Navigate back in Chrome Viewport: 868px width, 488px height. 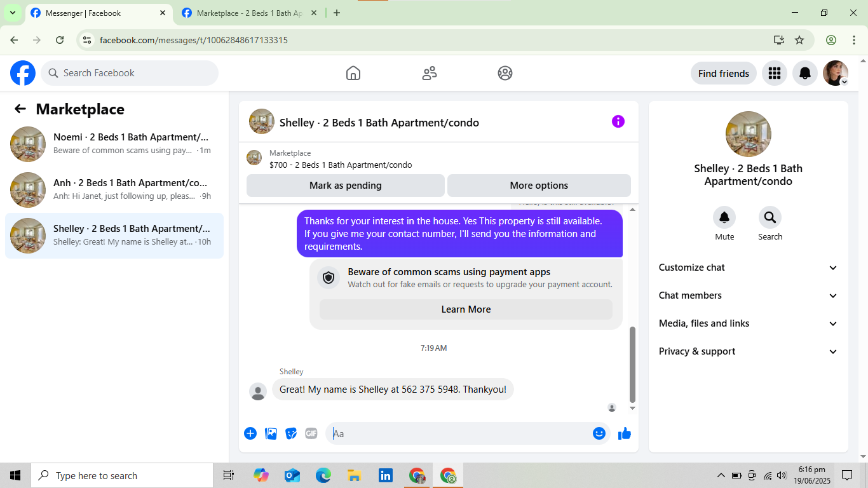14,40
